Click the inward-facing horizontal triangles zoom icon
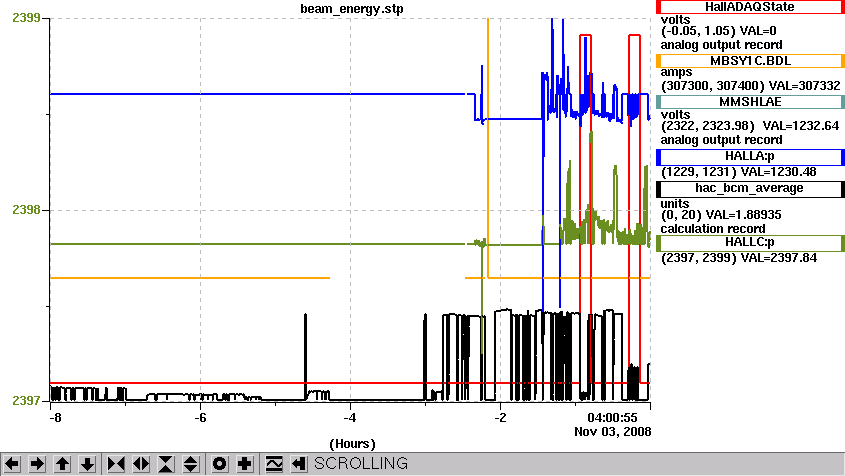Viewport: 845px width, 476px height. [116, 464]
